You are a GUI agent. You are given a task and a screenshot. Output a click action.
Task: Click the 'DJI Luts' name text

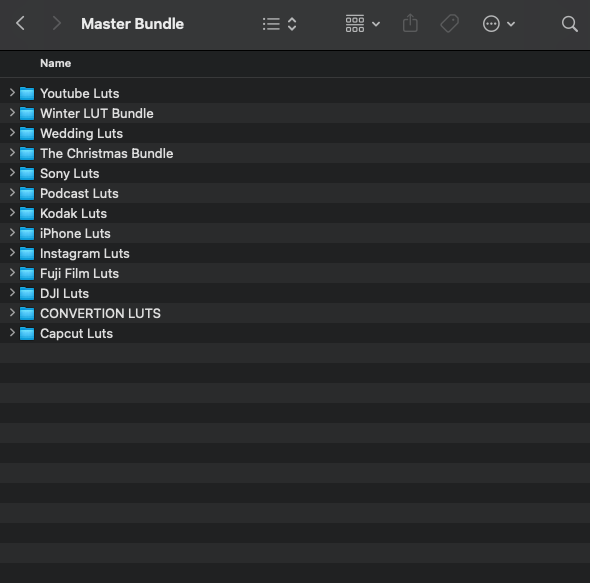(x=64, y=294)
